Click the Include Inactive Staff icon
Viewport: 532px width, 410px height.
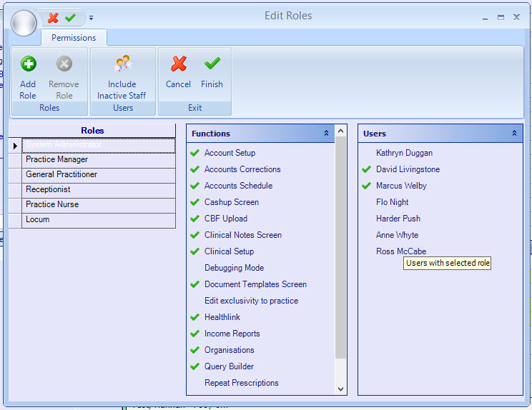click(122, 64)
